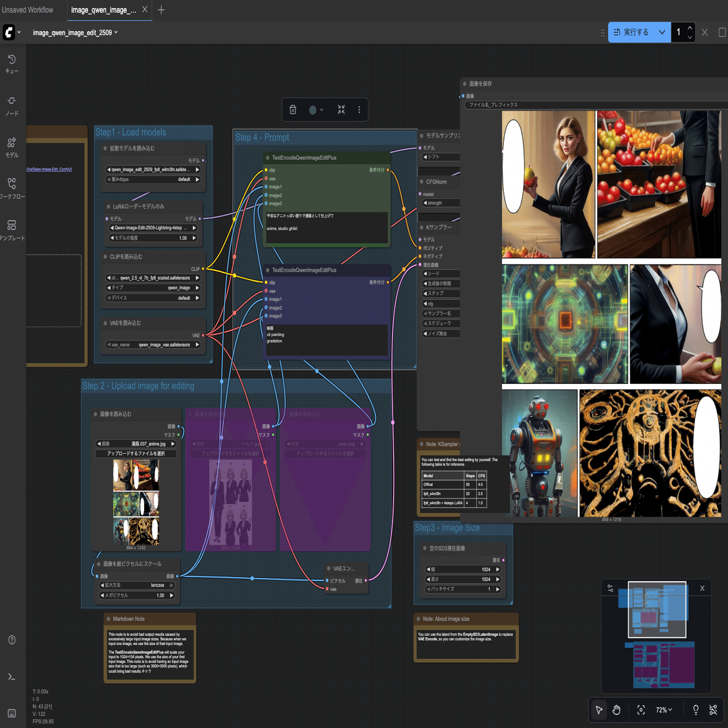The width and height of the screenshot is (728, 728).
Task: Click アップロードするファイルを選択 upload button
Action: (x=136, y=454)
